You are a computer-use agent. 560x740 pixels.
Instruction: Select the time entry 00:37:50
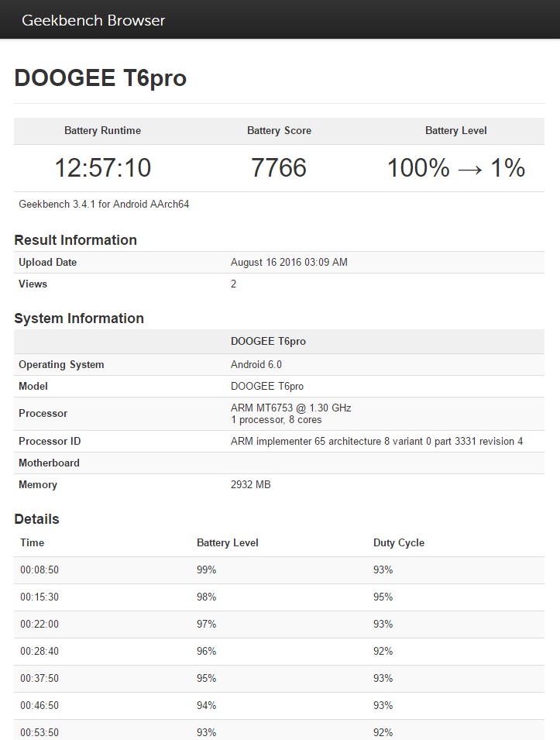(x=40, y=678)
